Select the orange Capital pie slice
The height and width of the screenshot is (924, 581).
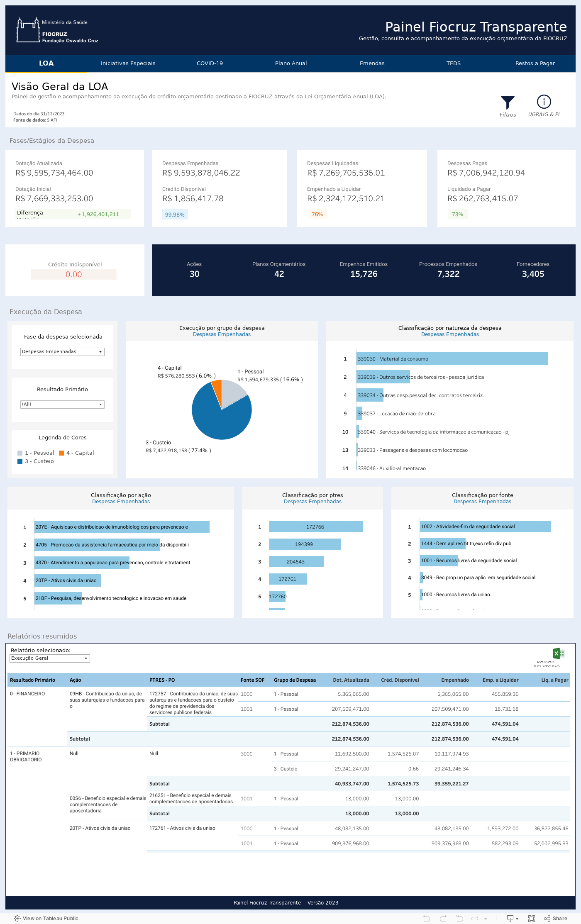pos(217,389)
